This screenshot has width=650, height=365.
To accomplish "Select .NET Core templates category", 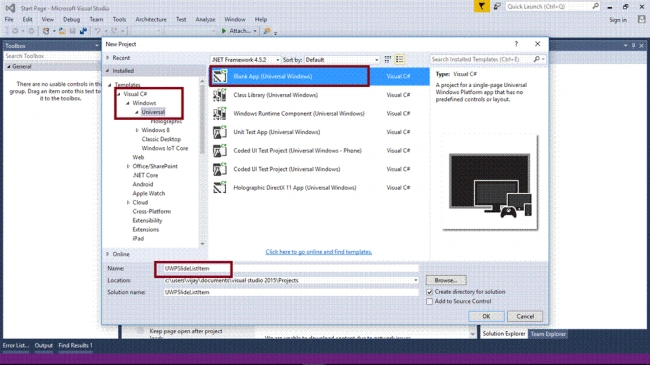I will 145,175.
